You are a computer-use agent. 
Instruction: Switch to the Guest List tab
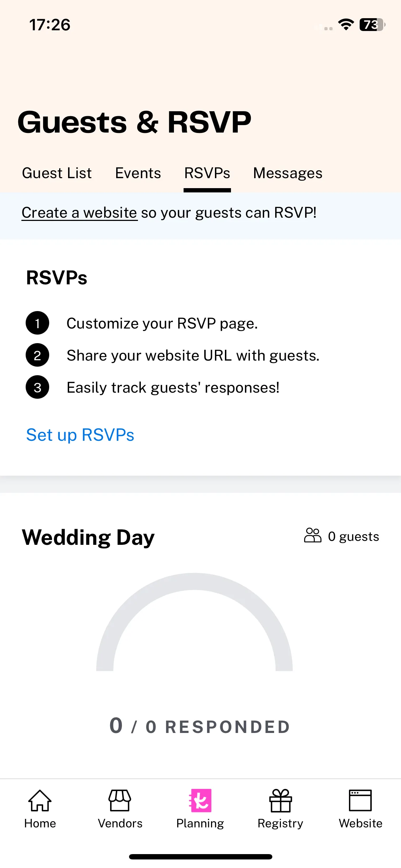[57, 173]
